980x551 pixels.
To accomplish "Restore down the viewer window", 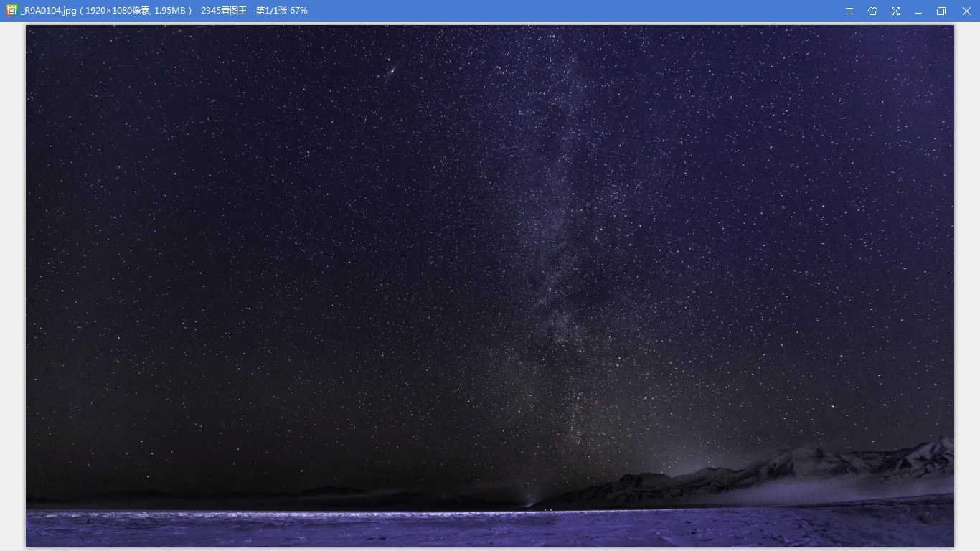I will pos(941,11).
